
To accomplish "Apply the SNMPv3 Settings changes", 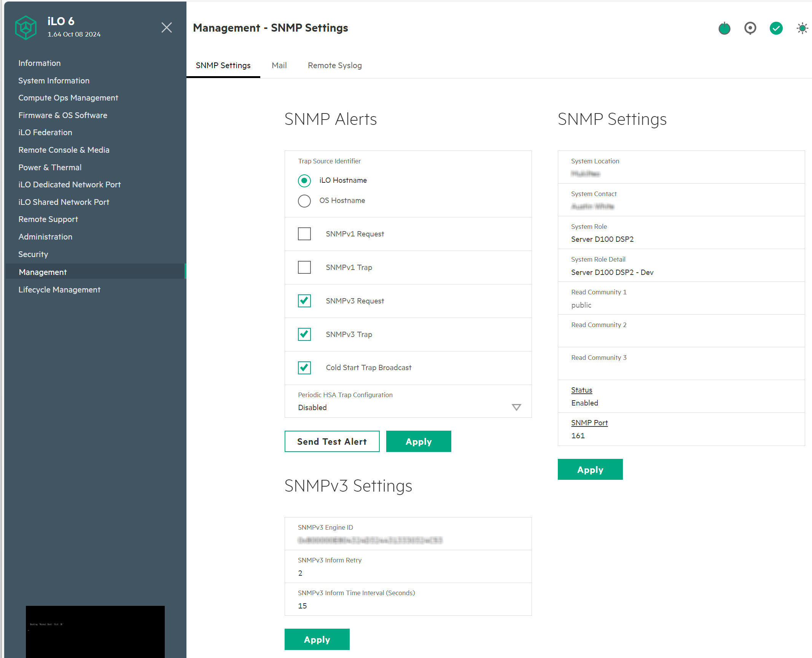I will point(317,639).
